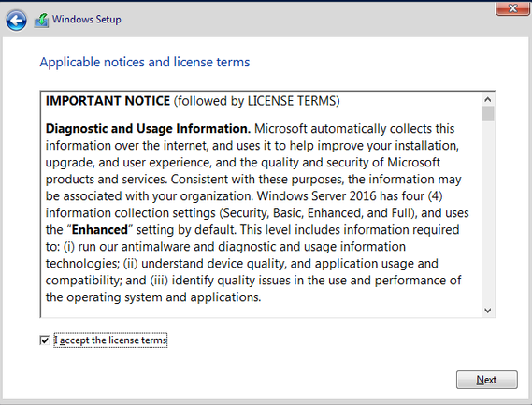This screenshot has height=405, width=532.
Task: Close the Windows Setup window
Action: (x=512, y=8)
